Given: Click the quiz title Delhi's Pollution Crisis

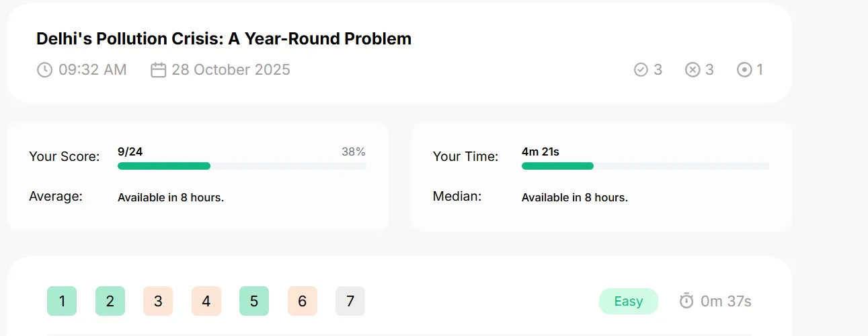Looking at the screenshot, I should click(224, 38).
